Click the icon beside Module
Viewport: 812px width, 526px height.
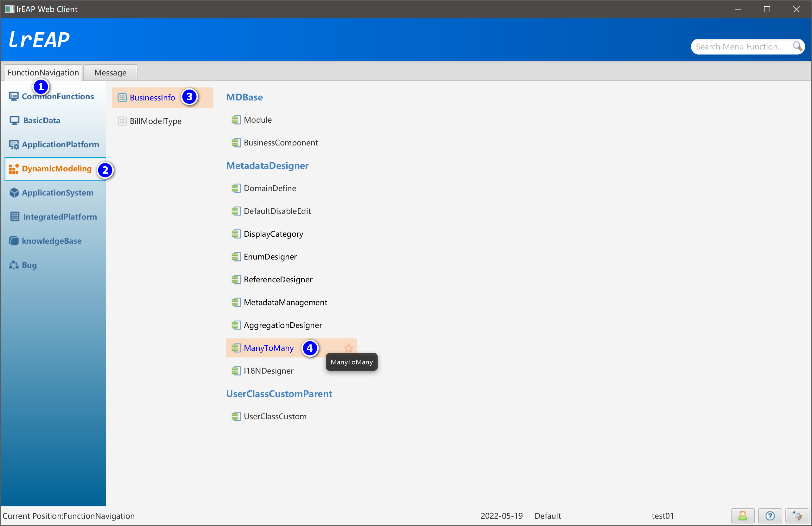236,120
